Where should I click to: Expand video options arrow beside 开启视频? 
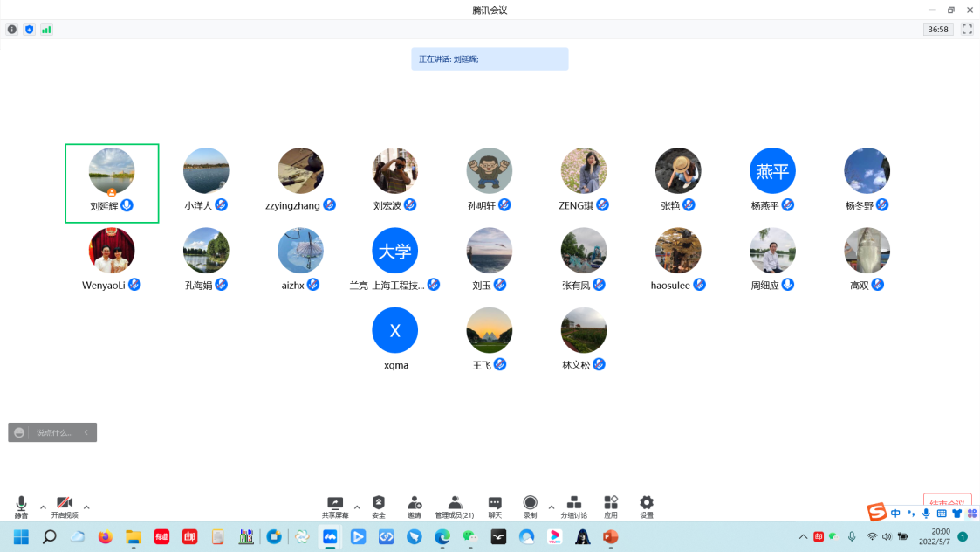[86, 507]
